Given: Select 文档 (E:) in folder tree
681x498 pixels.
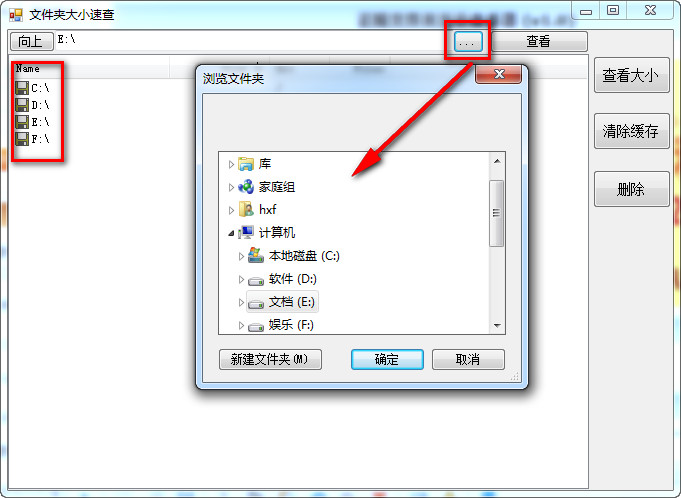Looking at the screenshot, I should click(283, 302).
